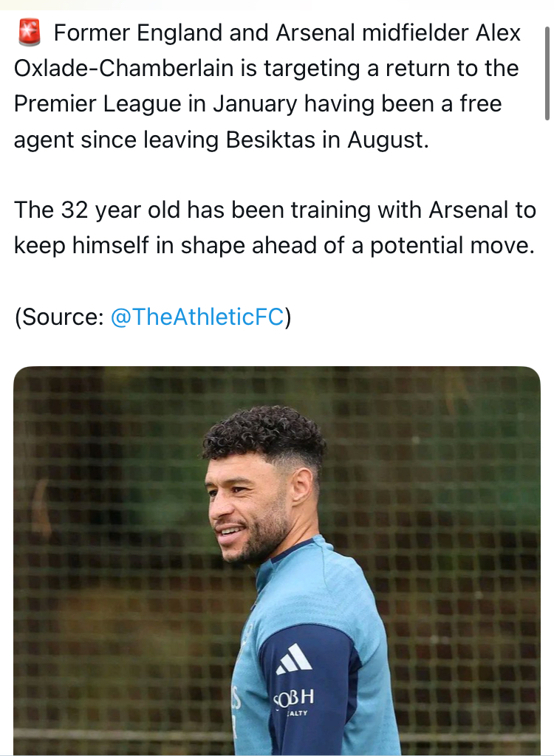Click the "(Source:" label text
Image resolution: width=554 pixels, height=756 pixels.
pyautogui.click(x=59, y=317)
